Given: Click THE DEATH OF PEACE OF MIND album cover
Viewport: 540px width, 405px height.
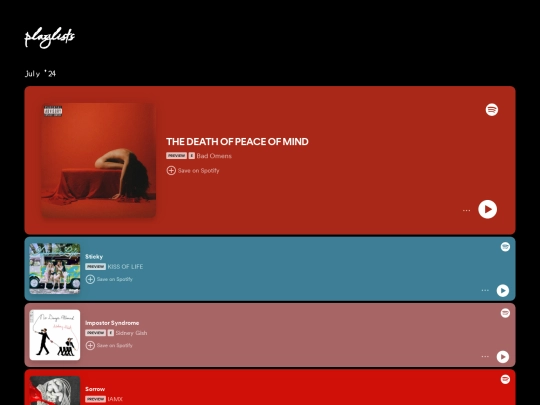Looking at the screenshot, I should tap(98, 160).
